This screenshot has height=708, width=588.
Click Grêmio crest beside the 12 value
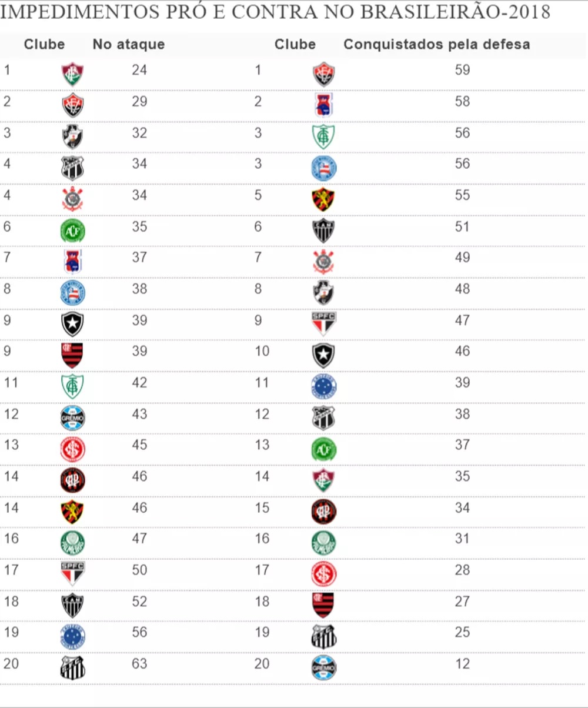324,668
